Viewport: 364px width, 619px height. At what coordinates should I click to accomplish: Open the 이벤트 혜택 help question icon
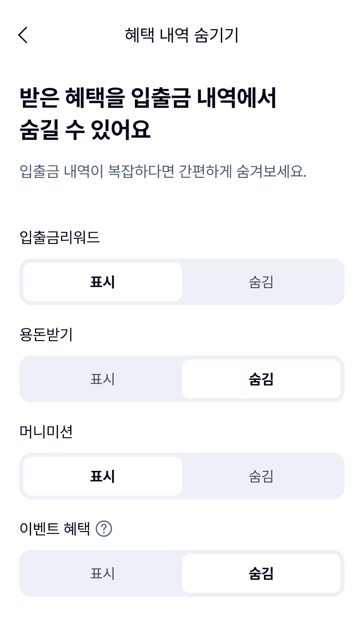(104, 529)
